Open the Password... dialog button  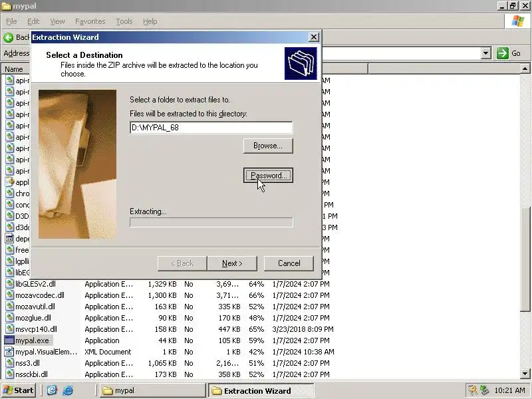tap(268, 176)
